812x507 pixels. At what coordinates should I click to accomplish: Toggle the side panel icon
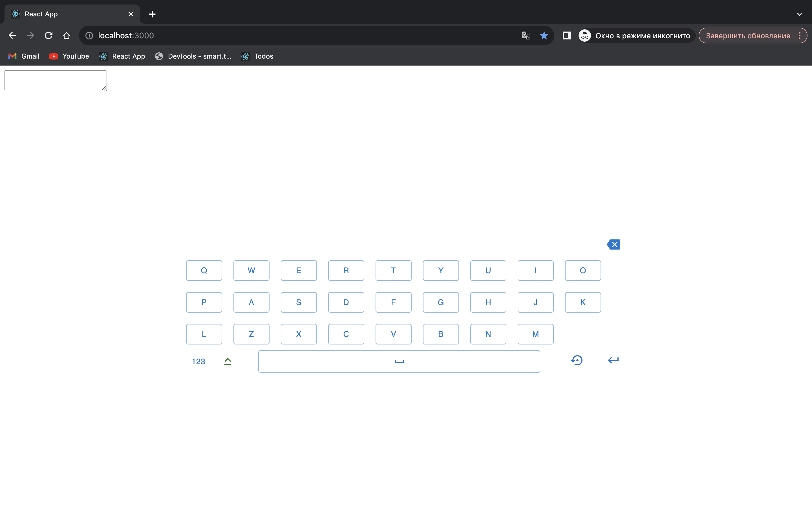[x=566, y=35]
